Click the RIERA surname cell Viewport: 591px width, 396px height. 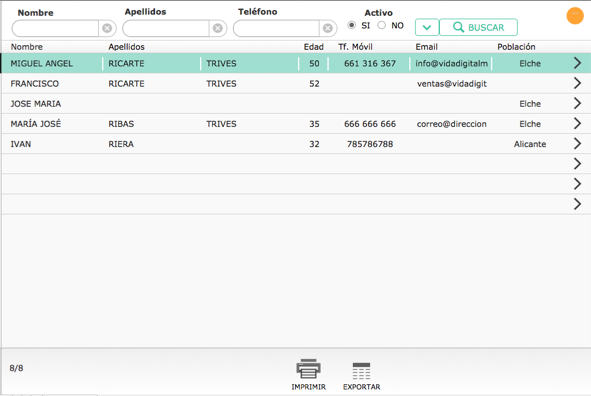(x=121, y=144)
